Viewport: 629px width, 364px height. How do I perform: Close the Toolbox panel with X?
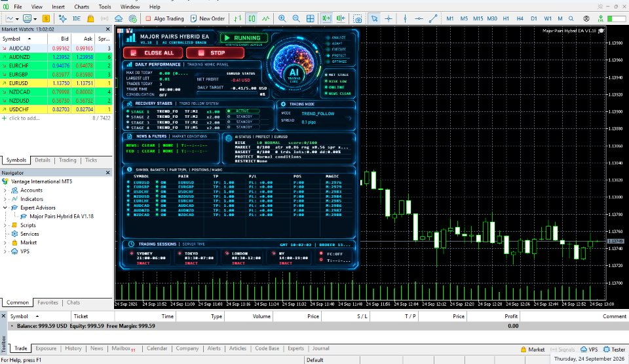tap(4, 316)
